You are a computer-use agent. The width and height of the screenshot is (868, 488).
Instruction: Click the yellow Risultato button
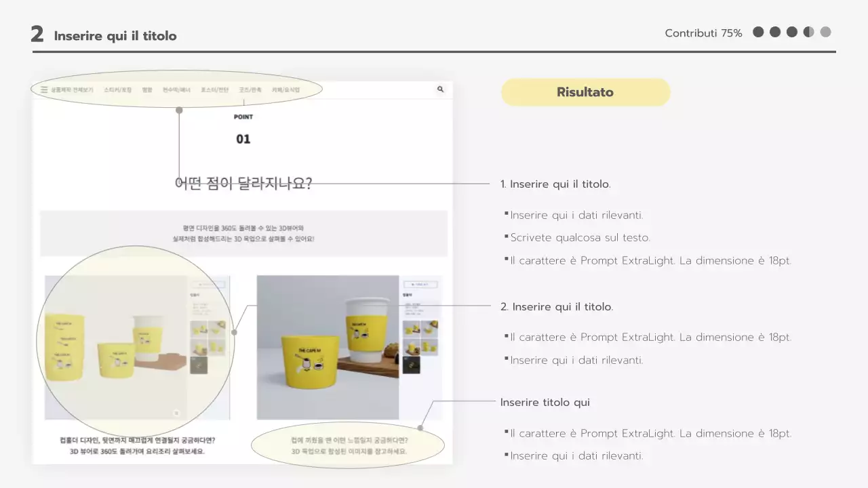click(x=585, y=92)
